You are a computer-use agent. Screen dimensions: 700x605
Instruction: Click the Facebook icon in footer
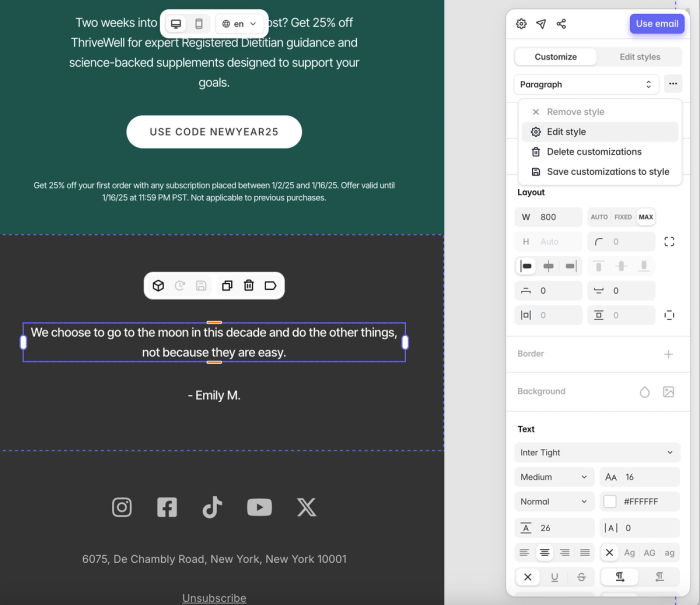coord(167,507)
